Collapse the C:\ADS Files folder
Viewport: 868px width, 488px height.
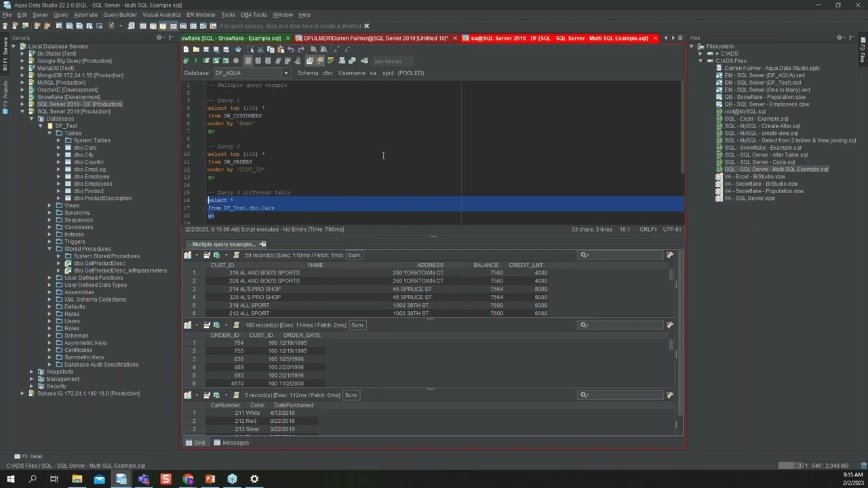(x=701, y=61)
